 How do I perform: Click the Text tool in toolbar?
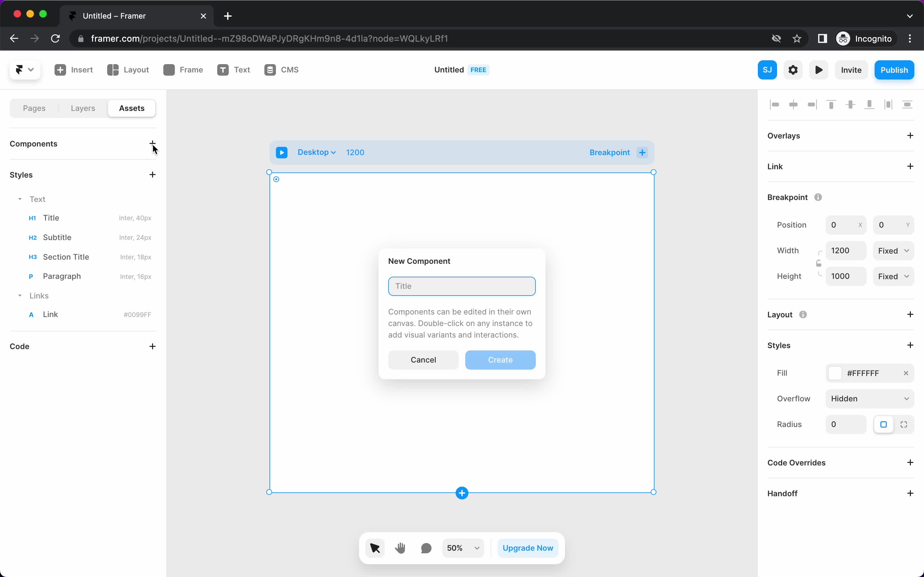pyautogui.click(x=234, y=70)
